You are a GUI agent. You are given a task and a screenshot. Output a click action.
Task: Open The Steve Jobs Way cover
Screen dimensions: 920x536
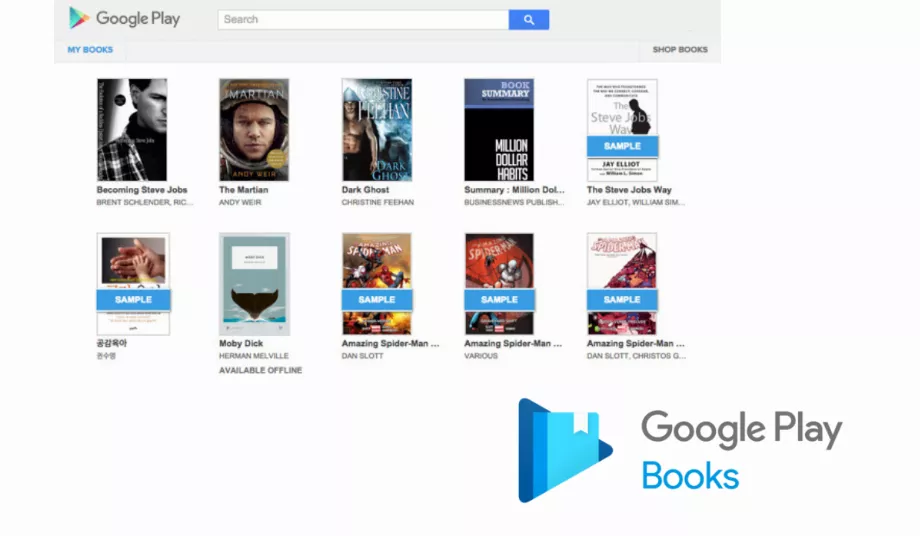click(x=622, y=130)
